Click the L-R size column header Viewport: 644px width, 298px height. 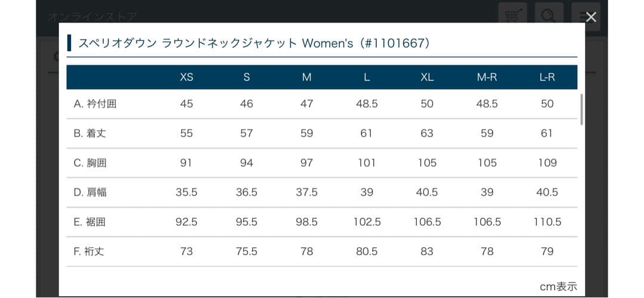coord(547,77)
